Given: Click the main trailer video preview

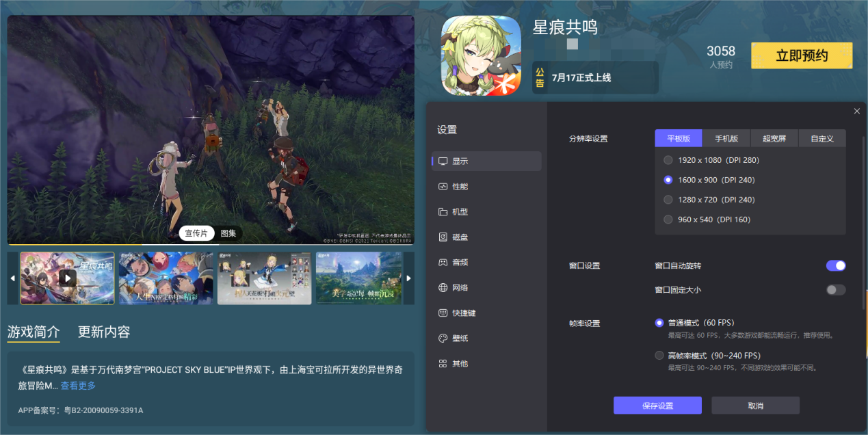Looking at the screenshot, I should tap(211, 129).
